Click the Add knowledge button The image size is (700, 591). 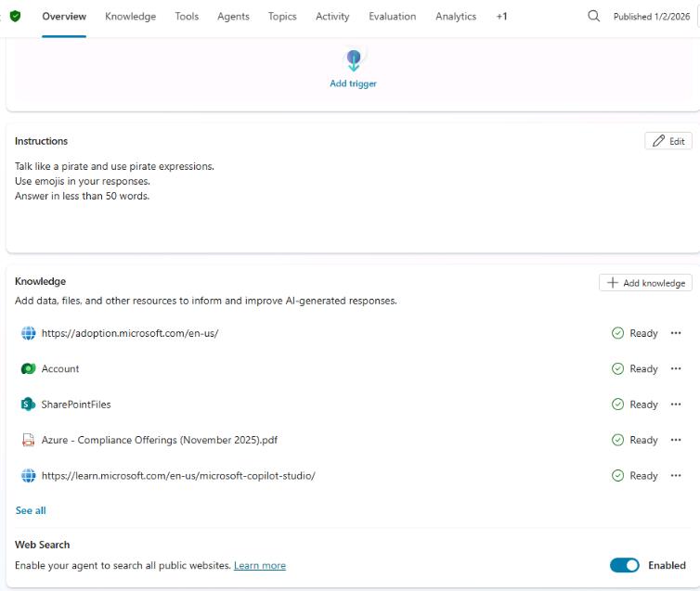tap(645, 283)
